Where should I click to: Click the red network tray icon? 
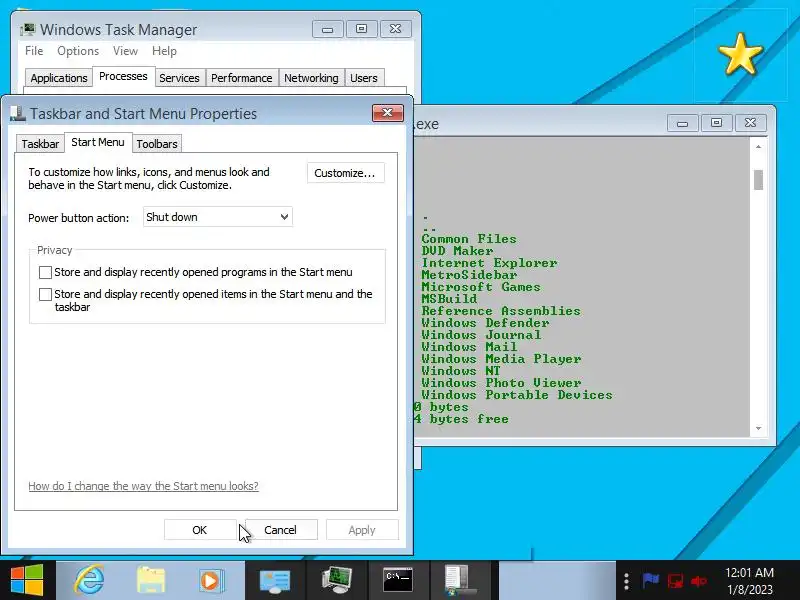pyautogui.click(x=676, y=581)
